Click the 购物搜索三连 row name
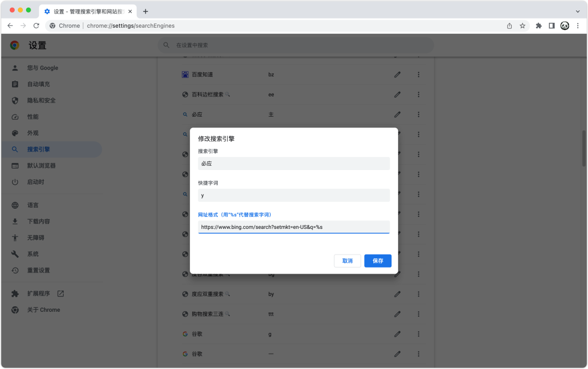The height and width of the screenshot is (369, 588). (207, 314)
